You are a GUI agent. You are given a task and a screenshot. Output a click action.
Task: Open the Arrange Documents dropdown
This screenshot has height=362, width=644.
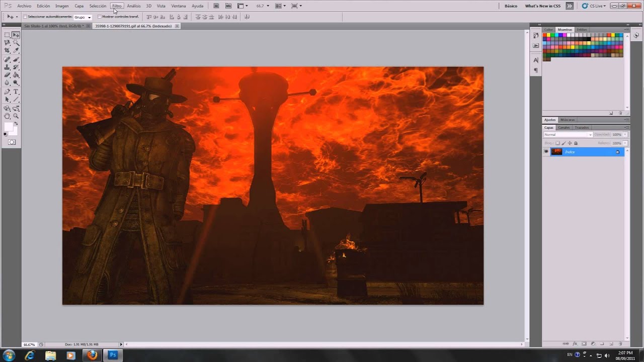279,6
